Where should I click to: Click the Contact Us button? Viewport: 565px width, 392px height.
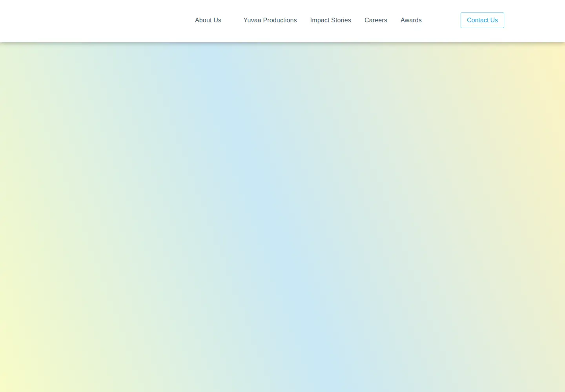pyautogui.click(x=482, y=20)
